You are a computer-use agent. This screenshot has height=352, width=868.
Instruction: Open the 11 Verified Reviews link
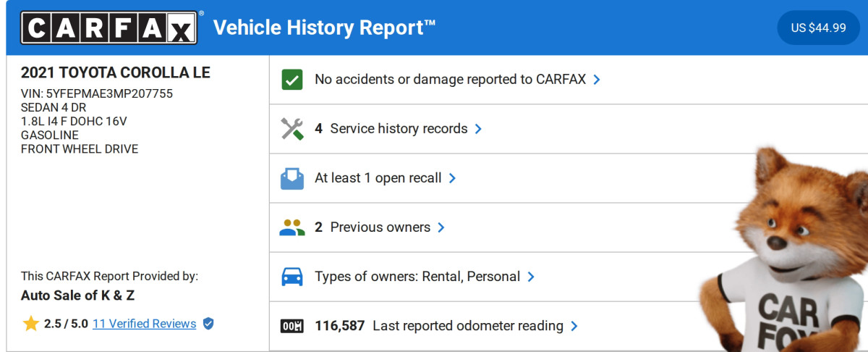144,324
